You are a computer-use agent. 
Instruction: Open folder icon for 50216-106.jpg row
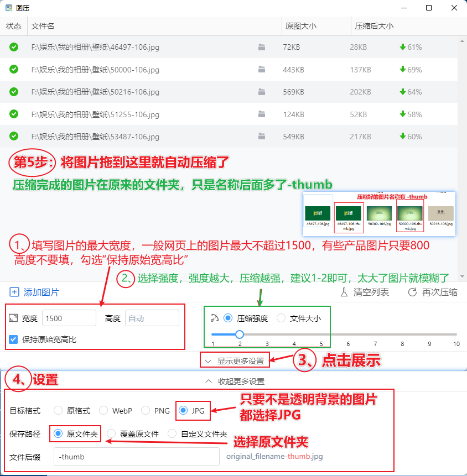(262, 92)
